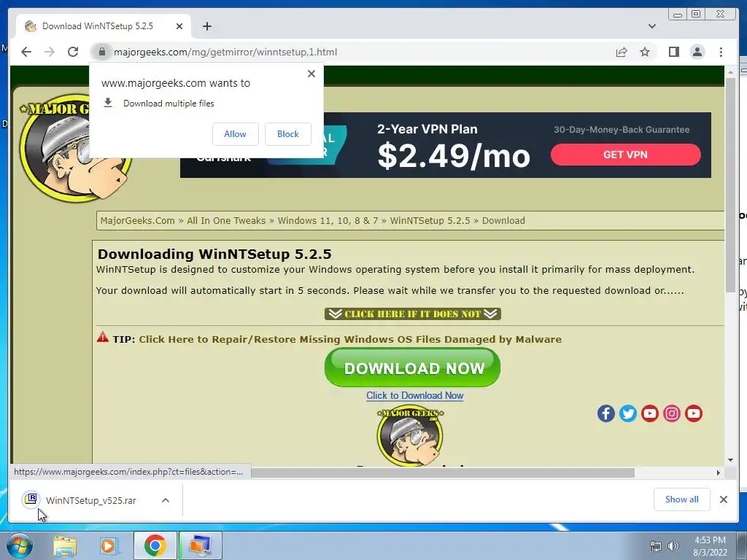Open the All In One Tweaks breadcrumb
This screenshot has width=747, height=560.
pyautogui.click(x=226, y=220)
